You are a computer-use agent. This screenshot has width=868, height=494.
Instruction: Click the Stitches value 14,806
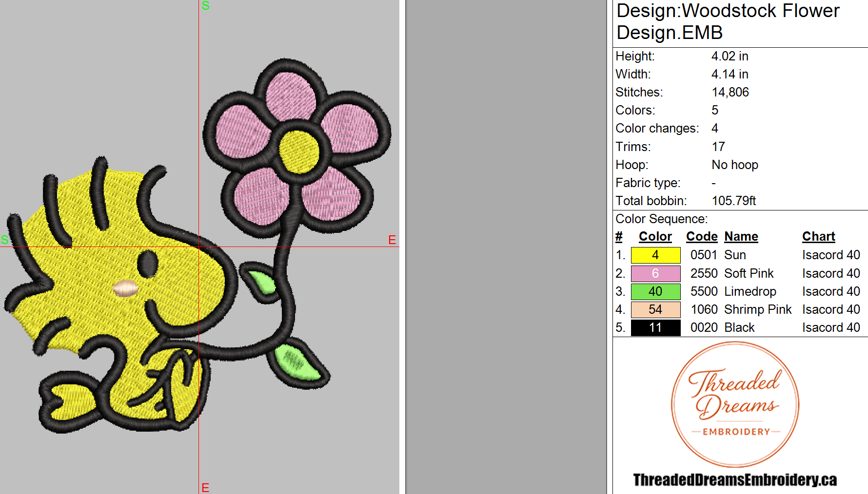coord(730,92)
